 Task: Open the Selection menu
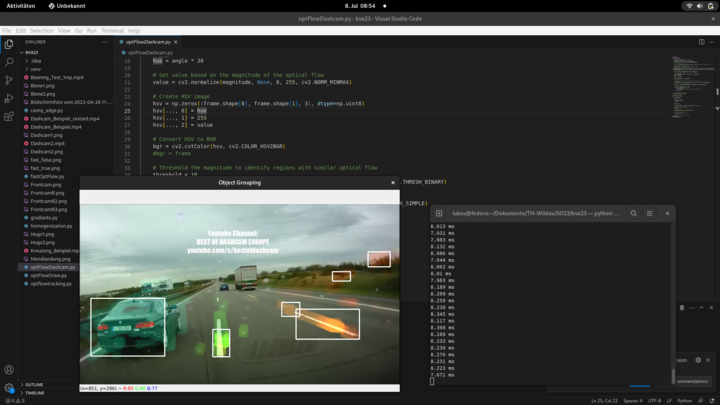(42, 30)
